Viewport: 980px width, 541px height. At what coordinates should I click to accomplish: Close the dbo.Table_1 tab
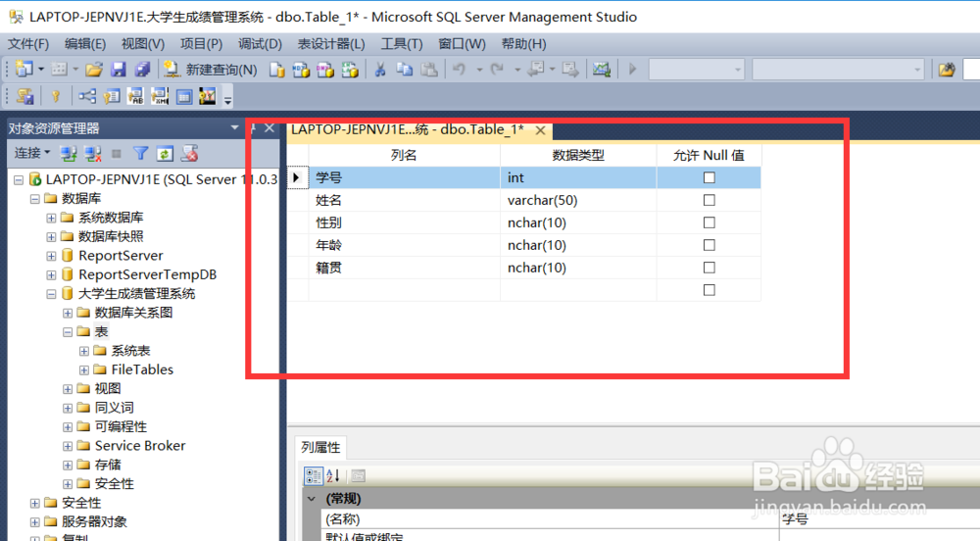pyautogui.click(x=541, y=130)
